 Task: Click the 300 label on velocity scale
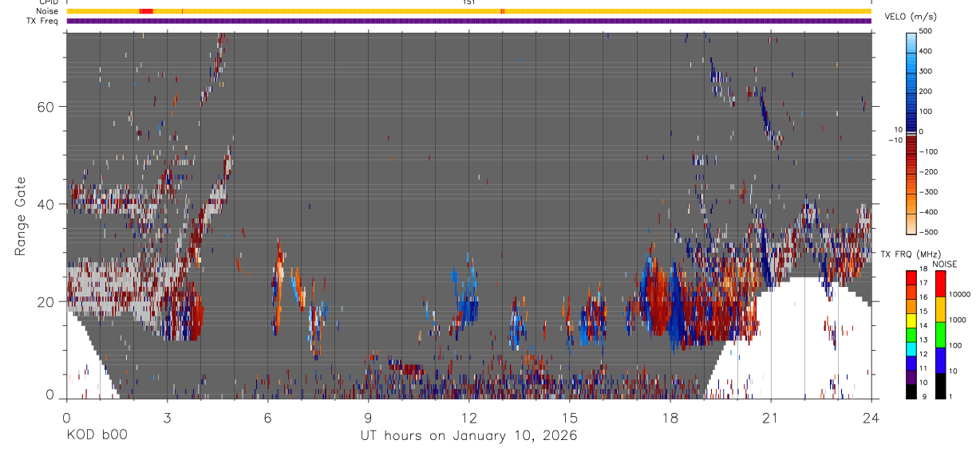click(x=927, y=71)
